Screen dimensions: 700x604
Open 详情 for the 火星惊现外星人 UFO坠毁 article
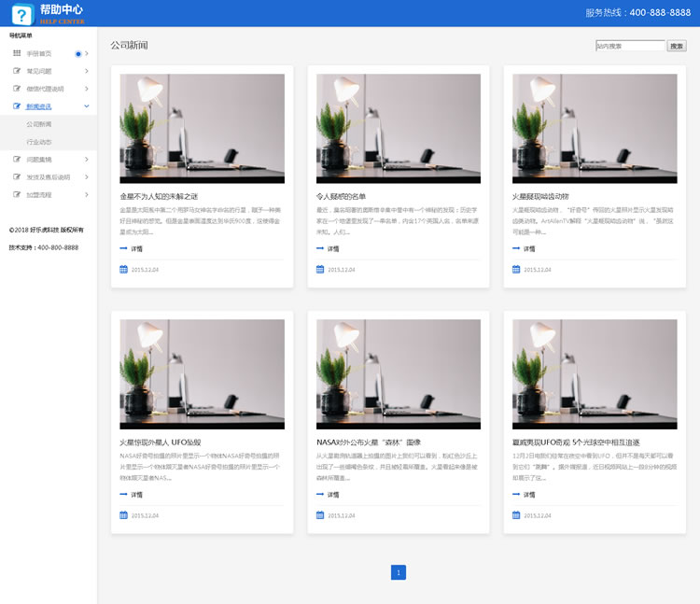tap(136, 495)
